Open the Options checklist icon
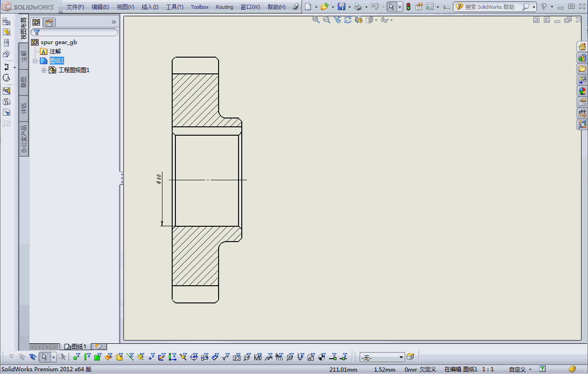 430,7
